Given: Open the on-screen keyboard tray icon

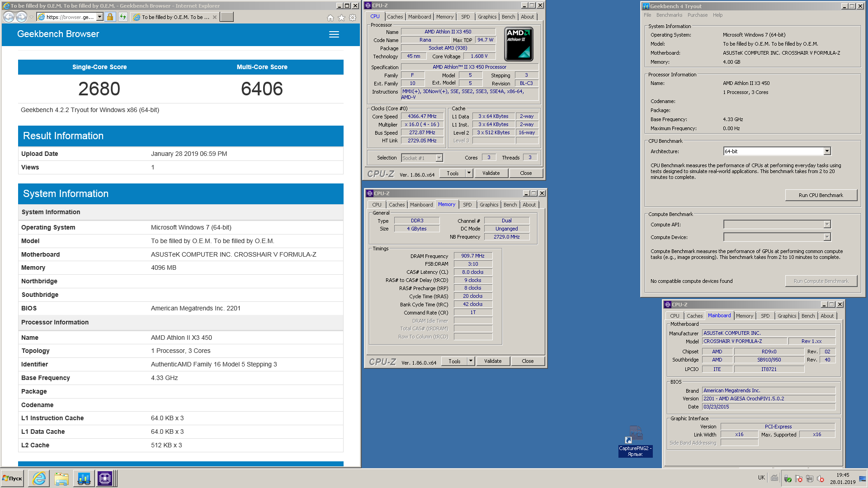Looking at the screenshot, I should [774, 478].
